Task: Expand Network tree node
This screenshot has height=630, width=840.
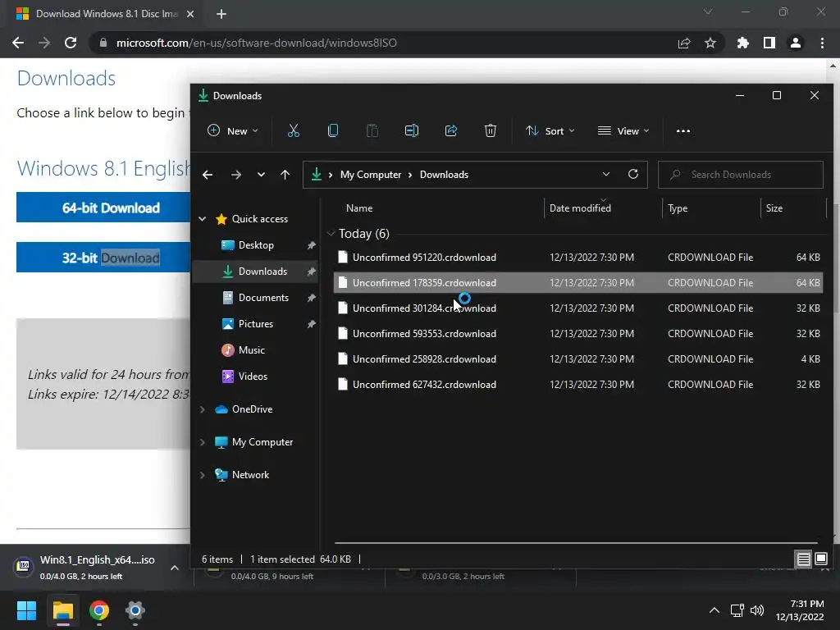Action: tap(203, 475)
